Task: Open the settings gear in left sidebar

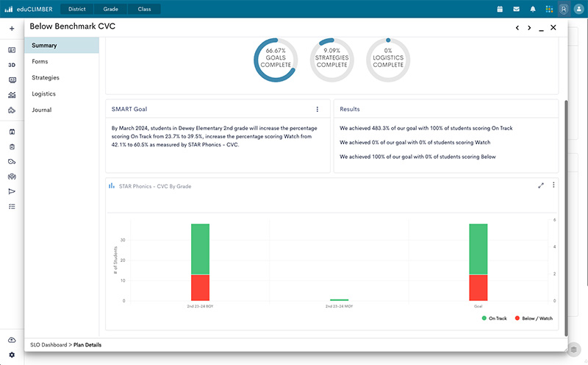Action: point(12,355)
